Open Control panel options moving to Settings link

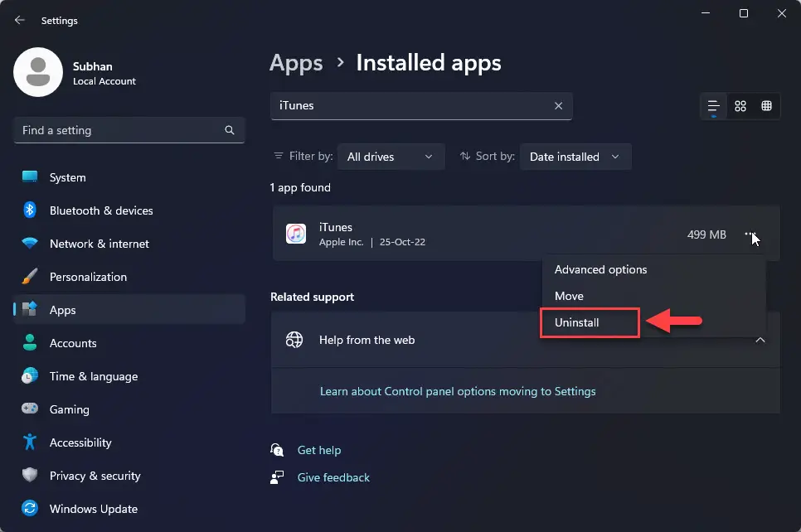pos(458,391)
